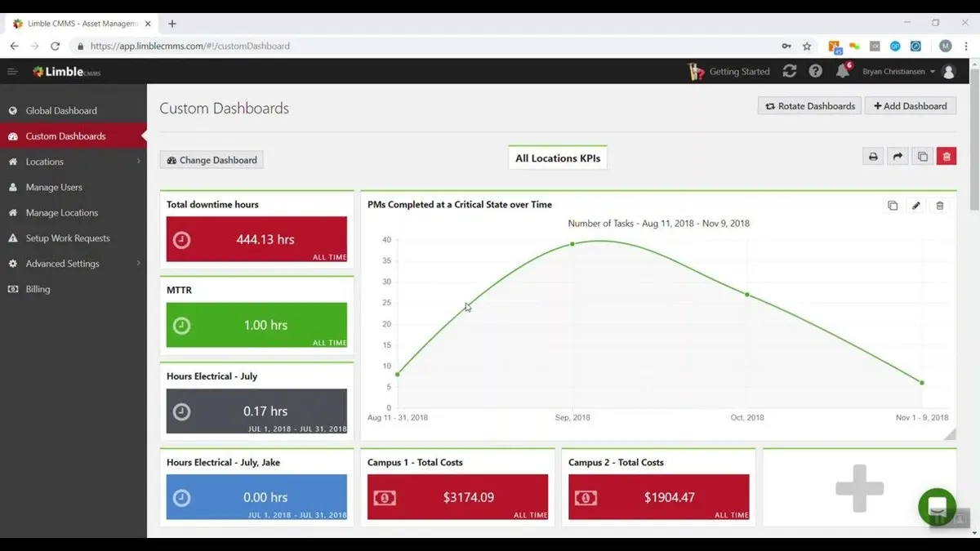Delete dashboard with red trash icon
This screenshot has height=551, width=980.
(x=947, y=157)
